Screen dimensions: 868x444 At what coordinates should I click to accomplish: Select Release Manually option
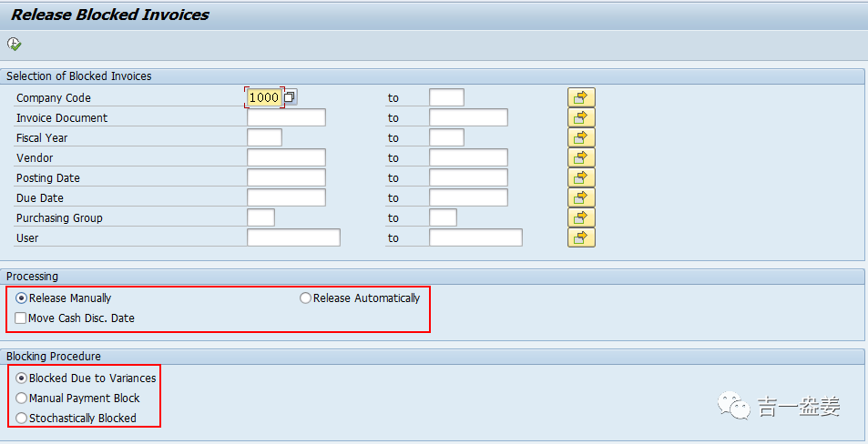point(21,298)
